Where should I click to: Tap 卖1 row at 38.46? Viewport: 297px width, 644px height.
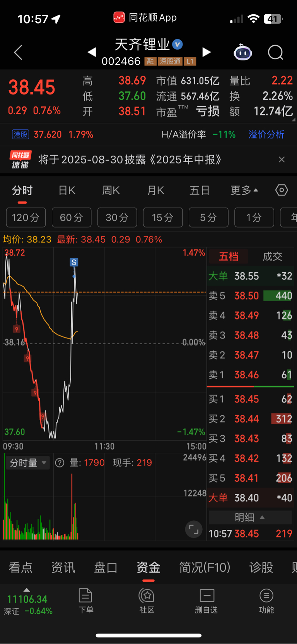(x=251, y=375)
